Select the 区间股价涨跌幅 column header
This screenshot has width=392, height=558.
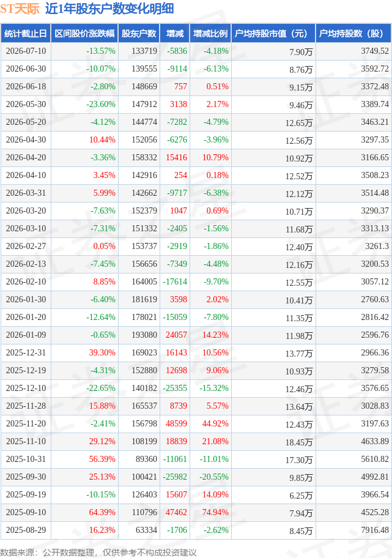[84, 34]
